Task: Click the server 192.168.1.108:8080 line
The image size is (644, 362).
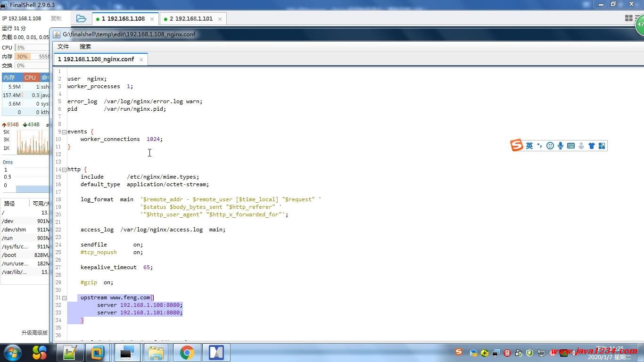Action: pyautogui.click(x=140, y=305)
